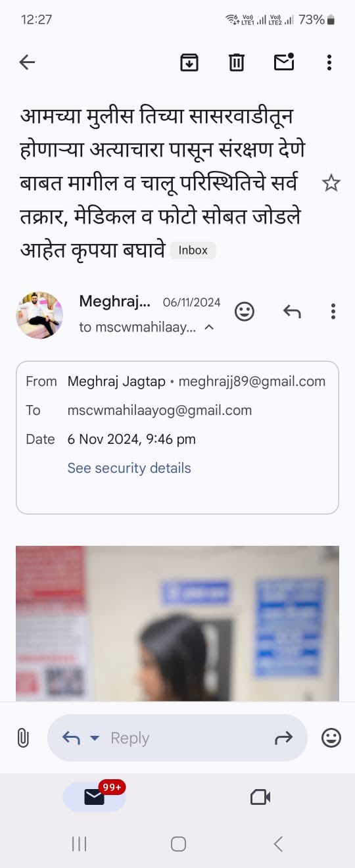Open See security details link

[129, 468]
